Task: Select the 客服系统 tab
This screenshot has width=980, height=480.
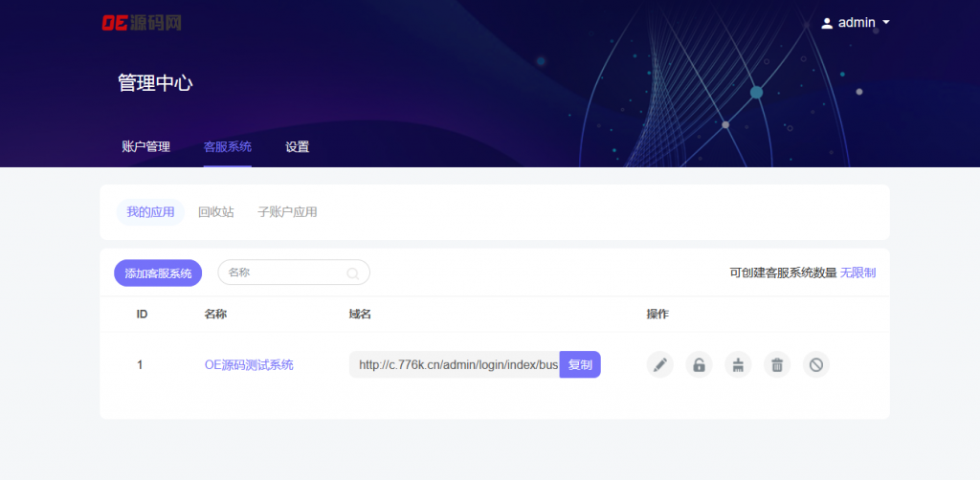Action: [x=228, y=146]
